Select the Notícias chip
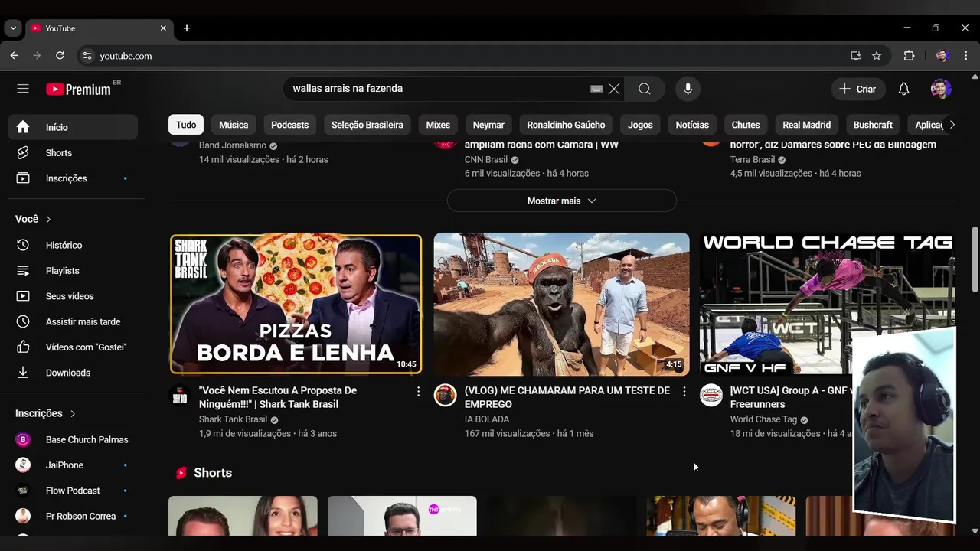Image resolution: width=980 pixels, height=551 pixels. pyautogui.click(x=692, y=125)
